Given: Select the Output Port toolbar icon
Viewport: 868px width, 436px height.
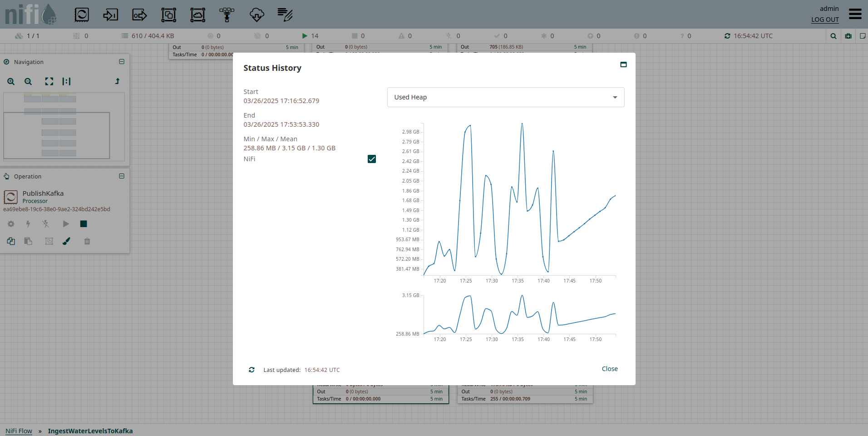Looking at the screenshot, I should coord(139,15).
